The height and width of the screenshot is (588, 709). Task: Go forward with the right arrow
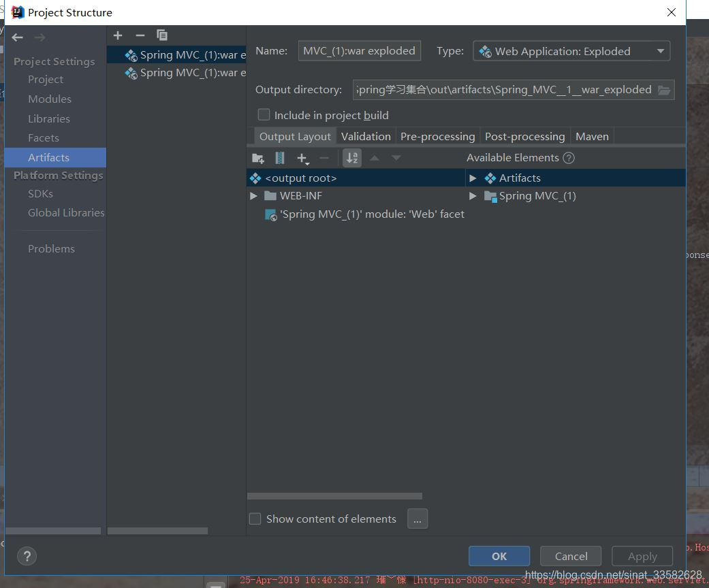click(x=40, y=37)
